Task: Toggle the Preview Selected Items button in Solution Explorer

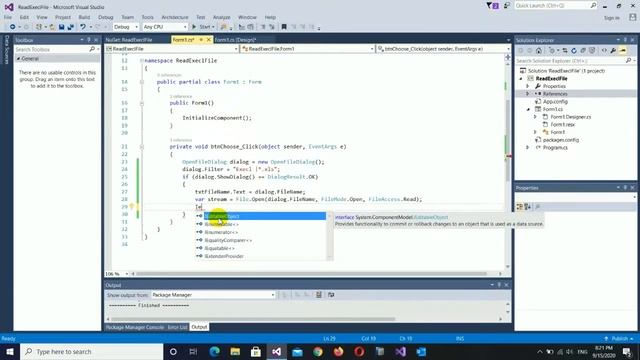Action: coord(623,51)
